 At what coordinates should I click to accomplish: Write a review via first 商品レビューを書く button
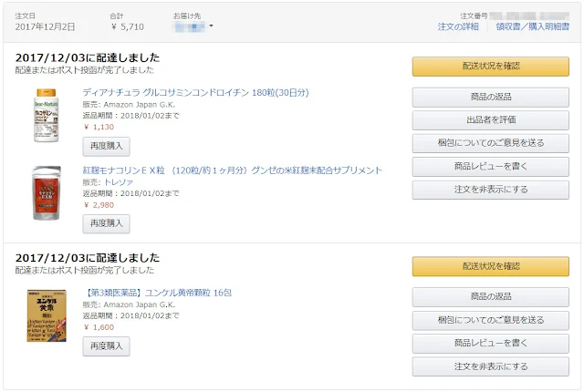pyautogui.click(x=490, y=167)
